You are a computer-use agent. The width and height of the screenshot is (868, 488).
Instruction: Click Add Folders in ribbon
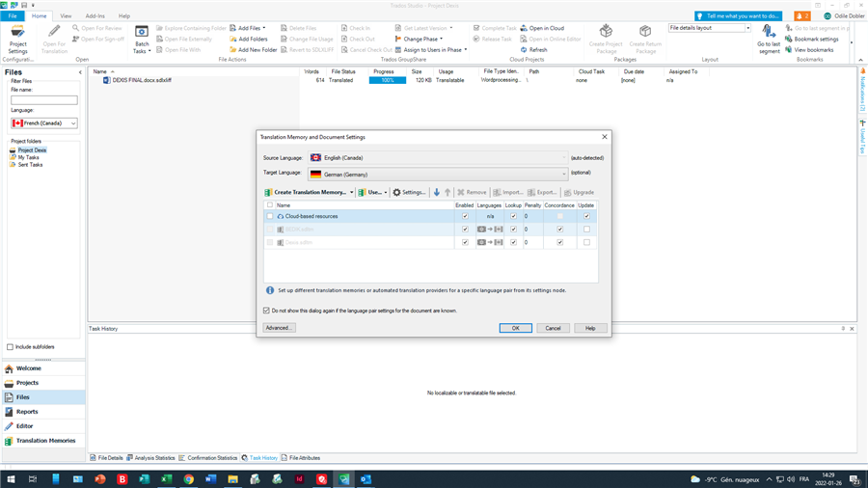(x=249, y=40)
